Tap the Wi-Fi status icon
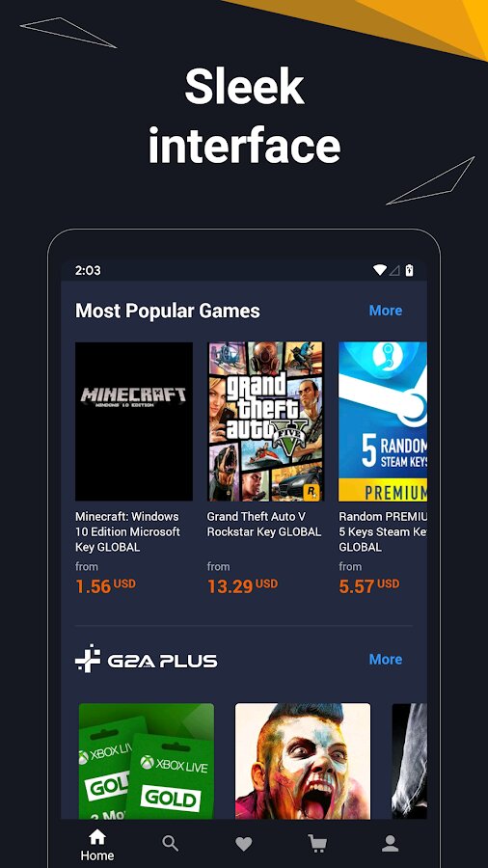Viewport: 488px width, 868px height. pos(380,270)
